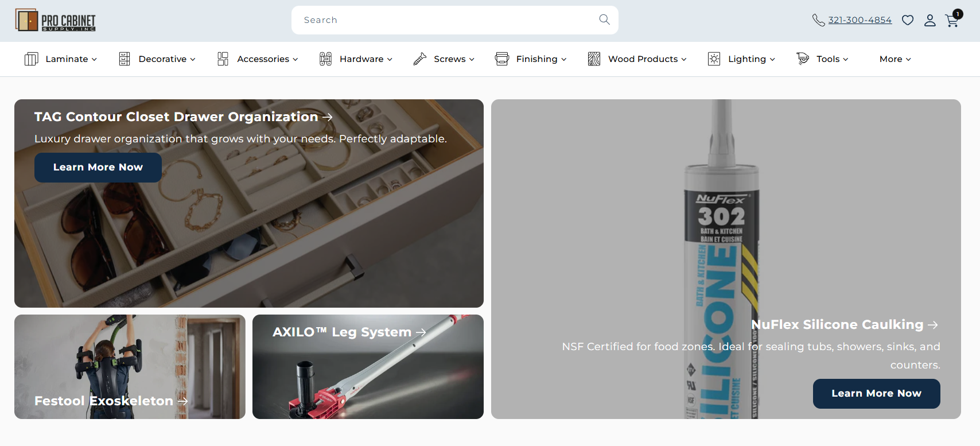The image size is (980, 446).
Task: Click the Hardware category icon
Action: click(326, 59)
